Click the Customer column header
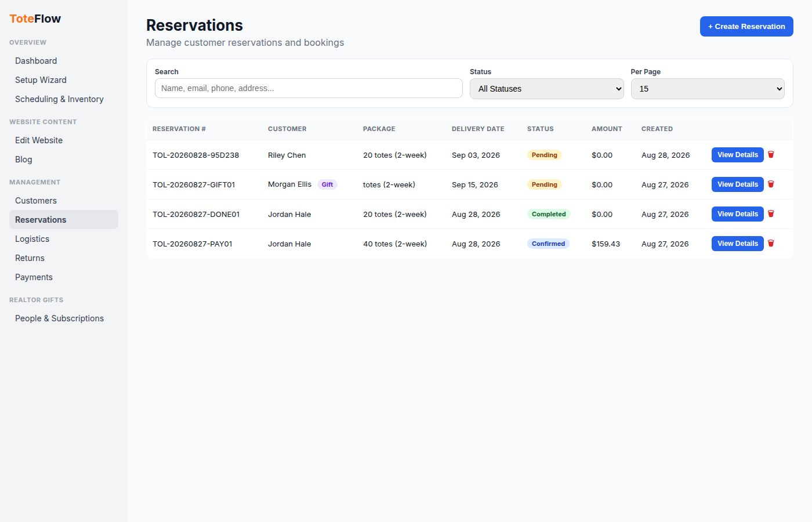This screenshot has width=812, height=522. pos(287,129)
